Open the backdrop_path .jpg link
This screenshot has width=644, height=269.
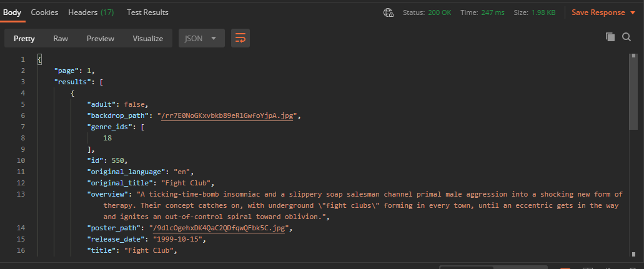pos(227,116)
